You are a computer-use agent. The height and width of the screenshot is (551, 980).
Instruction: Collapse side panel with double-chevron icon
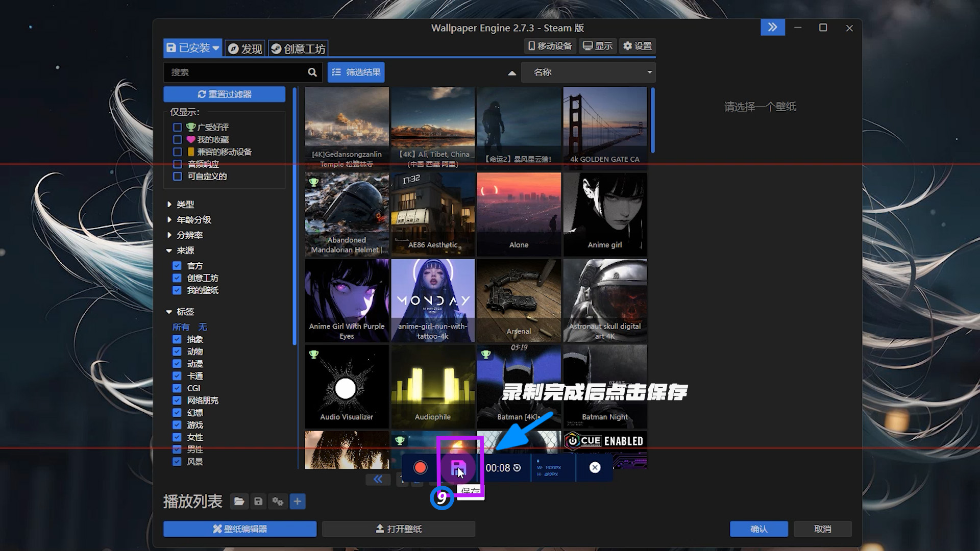point(773,27)
